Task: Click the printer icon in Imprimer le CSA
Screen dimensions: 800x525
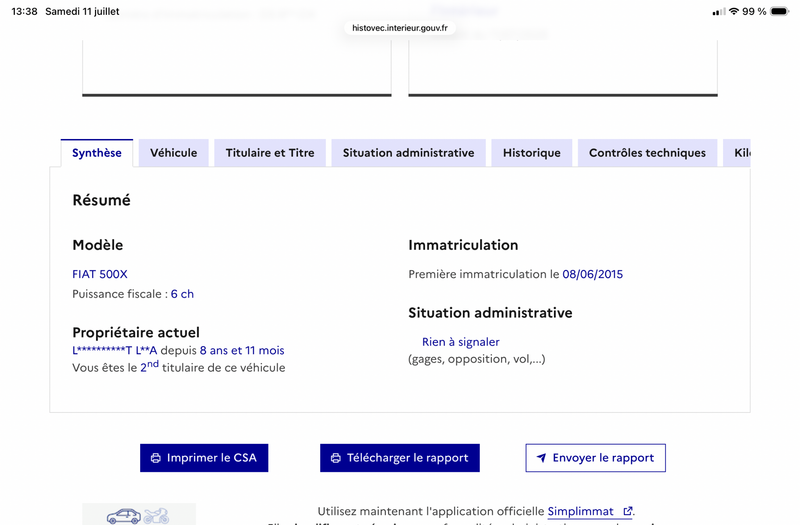Action: tap(156, 458)
